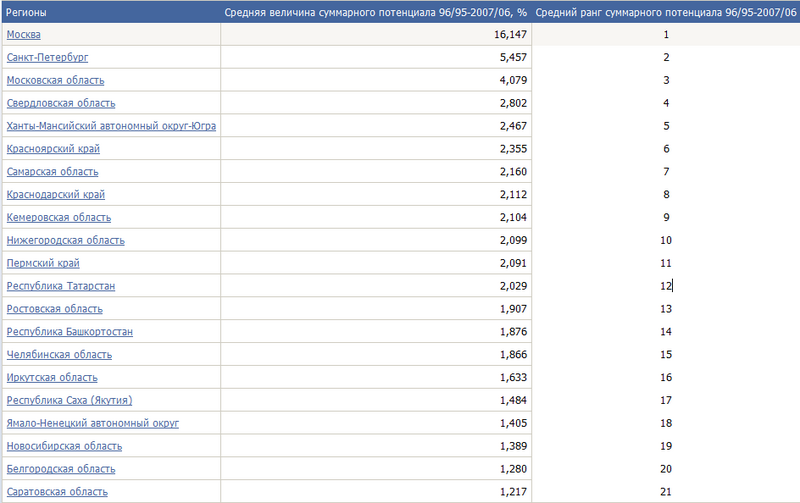The image size is (800, 503).
Task: Open the Москва region link
Action: (24, 34)
